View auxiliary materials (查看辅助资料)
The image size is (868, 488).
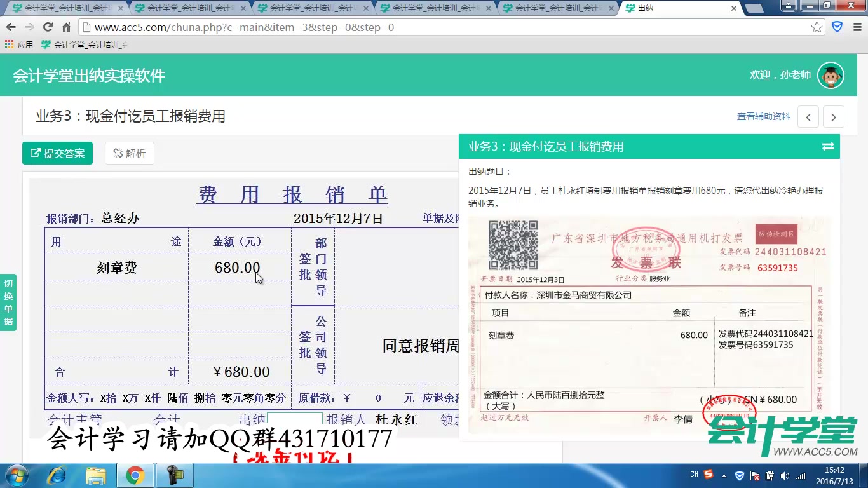click(764, 116)
